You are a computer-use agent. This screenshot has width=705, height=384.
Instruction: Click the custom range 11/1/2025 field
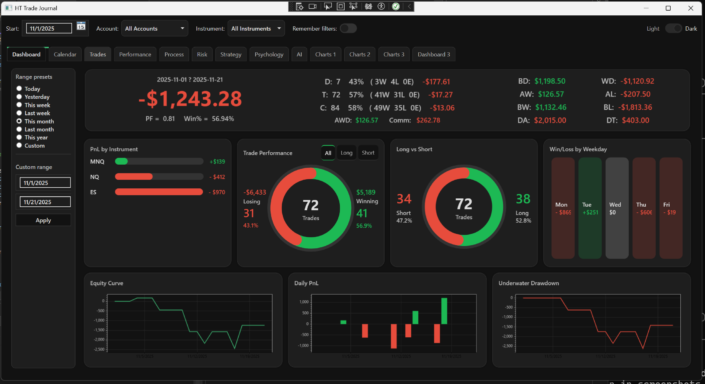(45, 183)
